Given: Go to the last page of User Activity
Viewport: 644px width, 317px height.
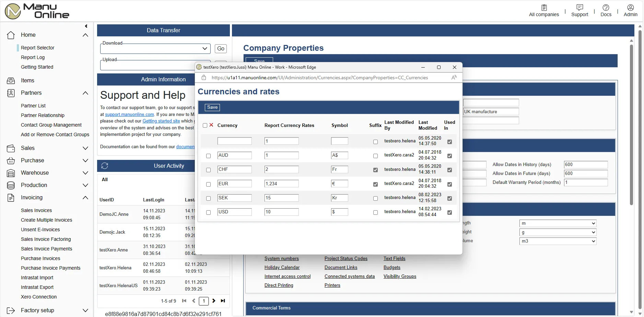Looking at the screenshot, I should click(x=223, y=301).
